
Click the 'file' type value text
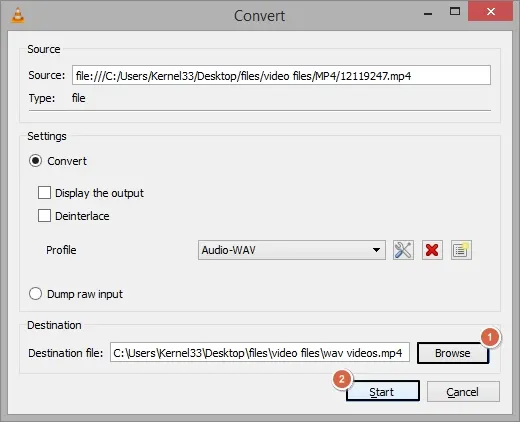tap(79, 98)
